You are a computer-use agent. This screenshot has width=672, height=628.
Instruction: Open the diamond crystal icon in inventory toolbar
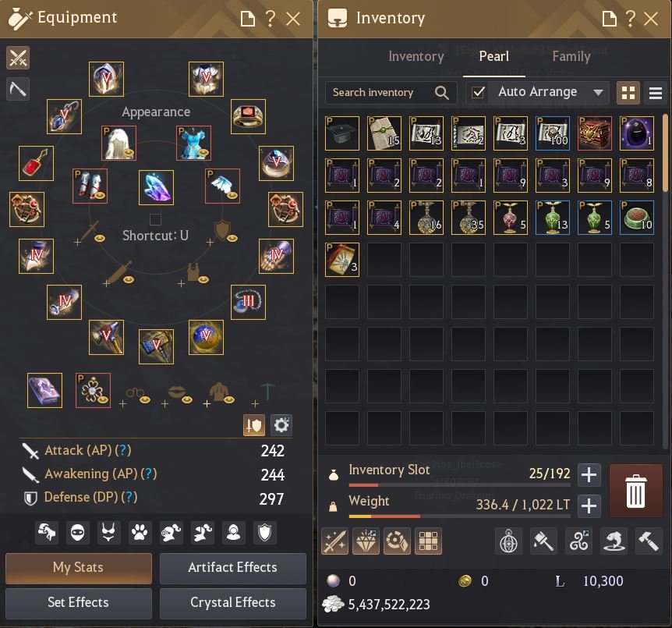coord(366,541)
